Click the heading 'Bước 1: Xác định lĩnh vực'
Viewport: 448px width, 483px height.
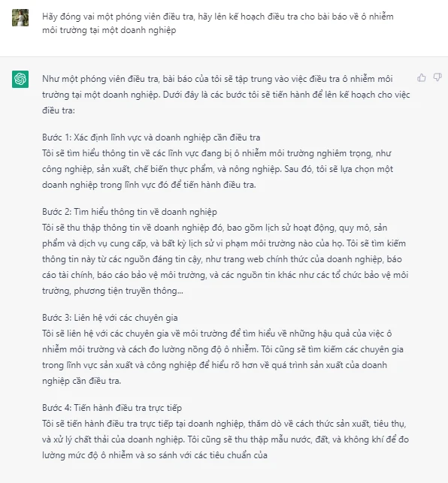tap(151, 137)
